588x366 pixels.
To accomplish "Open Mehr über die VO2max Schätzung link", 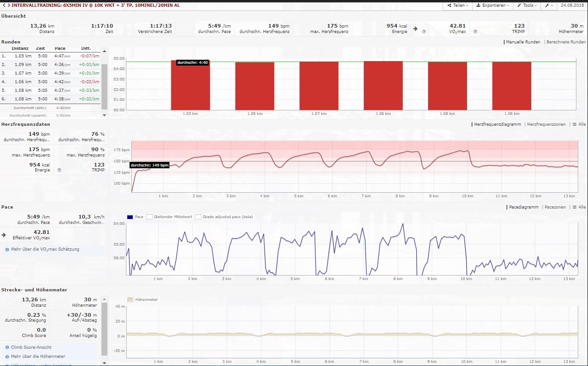I will 45,249.
